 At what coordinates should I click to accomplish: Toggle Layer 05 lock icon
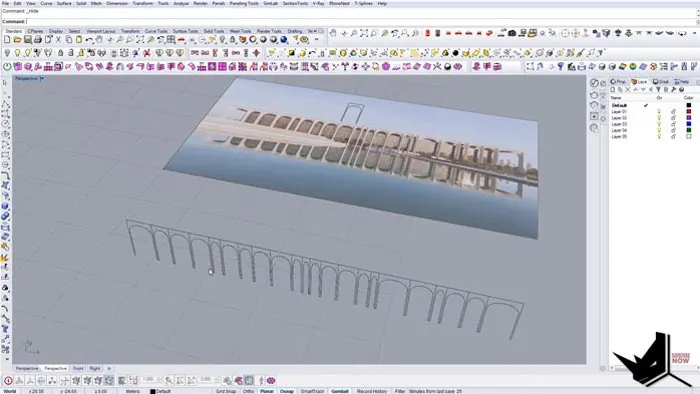[x=673, y=137]
